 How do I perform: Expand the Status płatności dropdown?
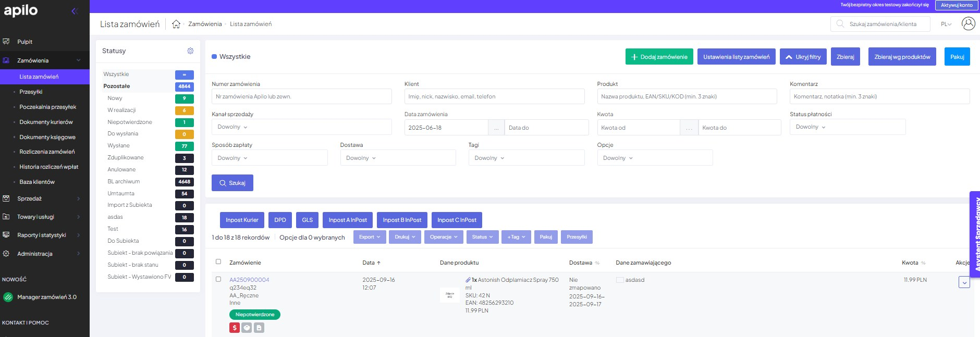coord(847,127)
